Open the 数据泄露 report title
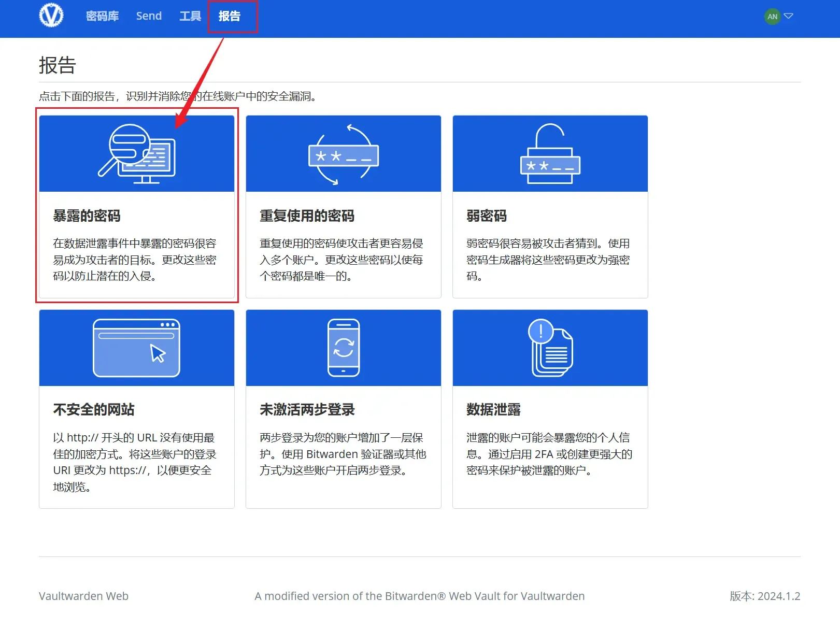The height and width of the screenshot is (629, 840). [x=493, y=409]
